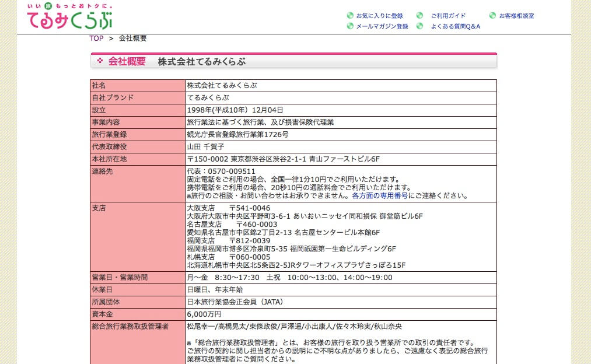Open お客様相談室 link
Screen dimensions: 591x364
[516, 16]
